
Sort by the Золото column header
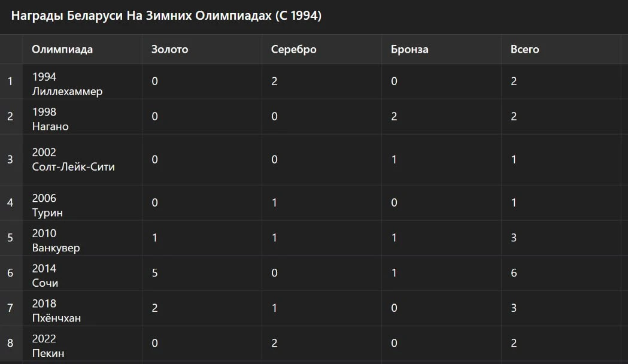pyautogui.click(x=170, y=49)
